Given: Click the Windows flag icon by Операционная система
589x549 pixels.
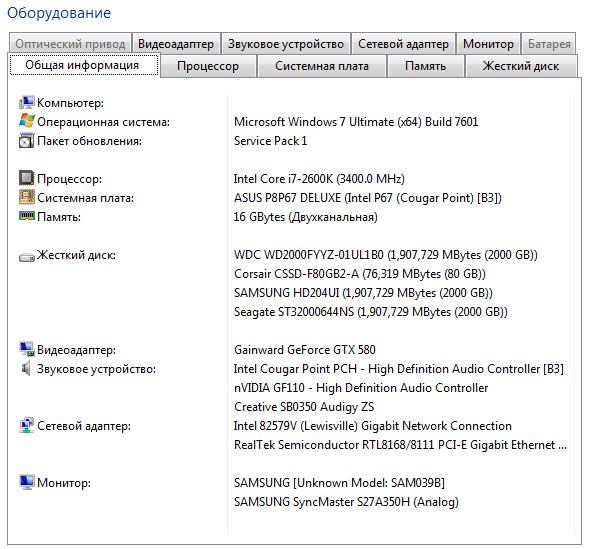Looking at the screenshot, I should 27,121.
